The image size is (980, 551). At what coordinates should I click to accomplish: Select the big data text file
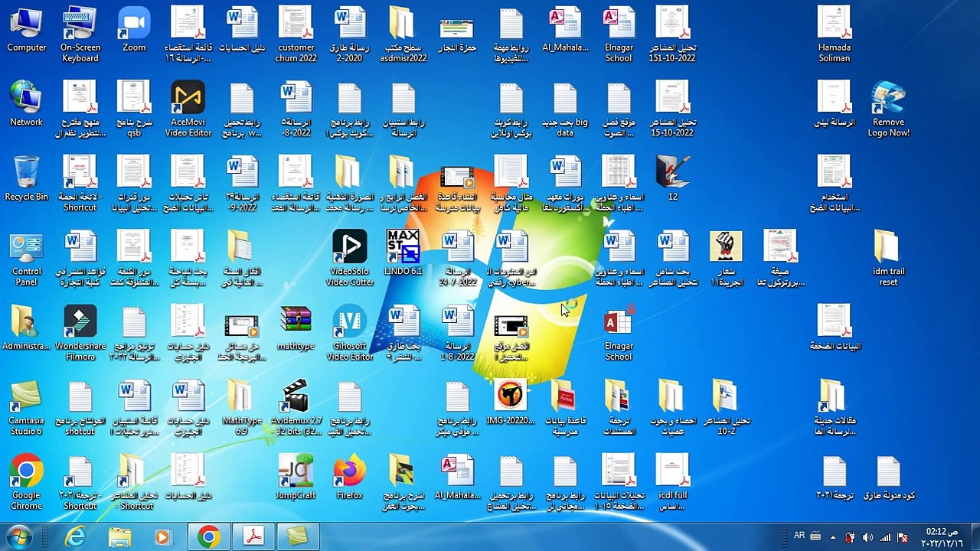click(565, 109)
